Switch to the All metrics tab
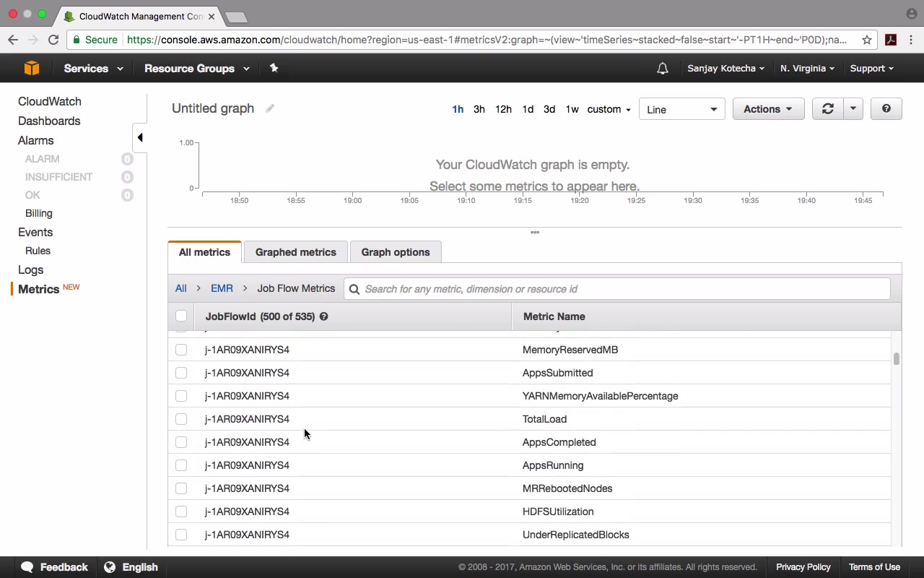The image size is (924, 578). coord(204,252)
